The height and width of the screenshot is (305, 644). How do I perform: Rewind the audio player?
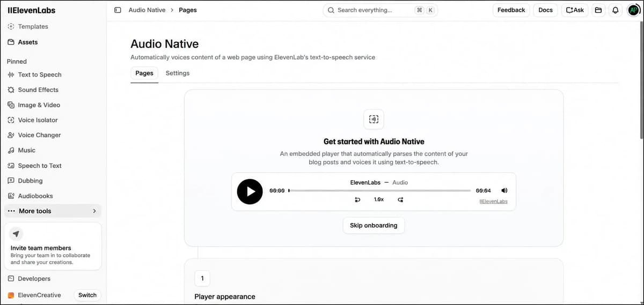click(357, 199)
